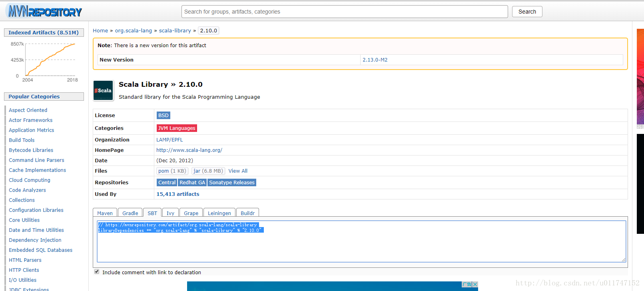Open new version 2.13.0-M2 link
This screenshot has height=291, width=644.
375,60
